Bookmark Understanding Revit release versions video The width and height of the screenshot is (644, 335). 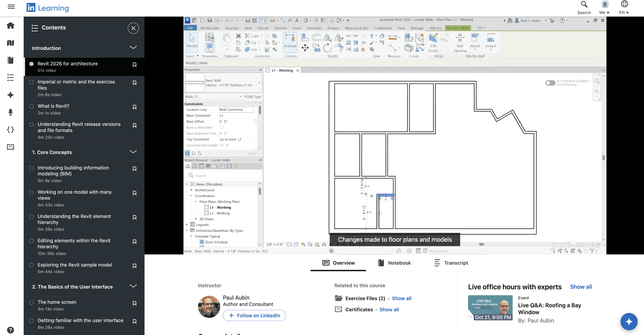[x=135, y=125]
